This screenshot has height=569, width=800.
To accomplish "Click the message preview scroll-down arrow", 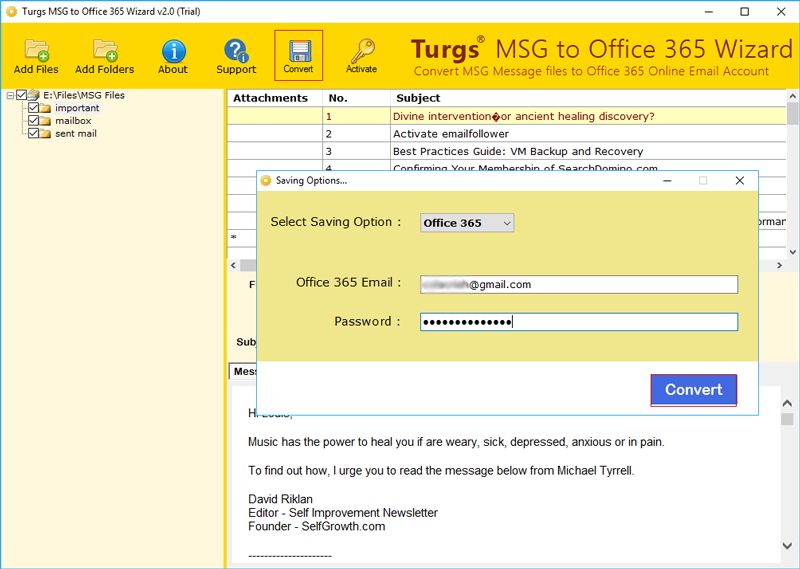I will coord(787,546).
